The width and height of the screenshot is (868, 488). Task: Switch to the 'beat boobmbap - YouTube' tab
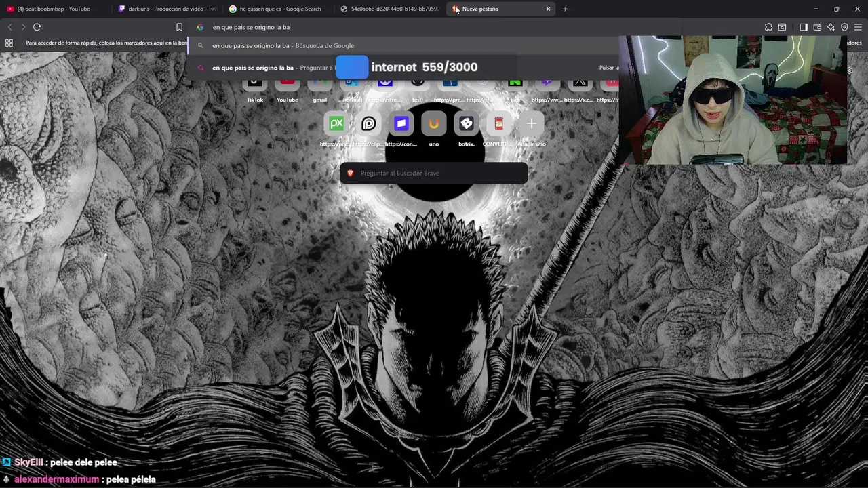tap(53, 9)
